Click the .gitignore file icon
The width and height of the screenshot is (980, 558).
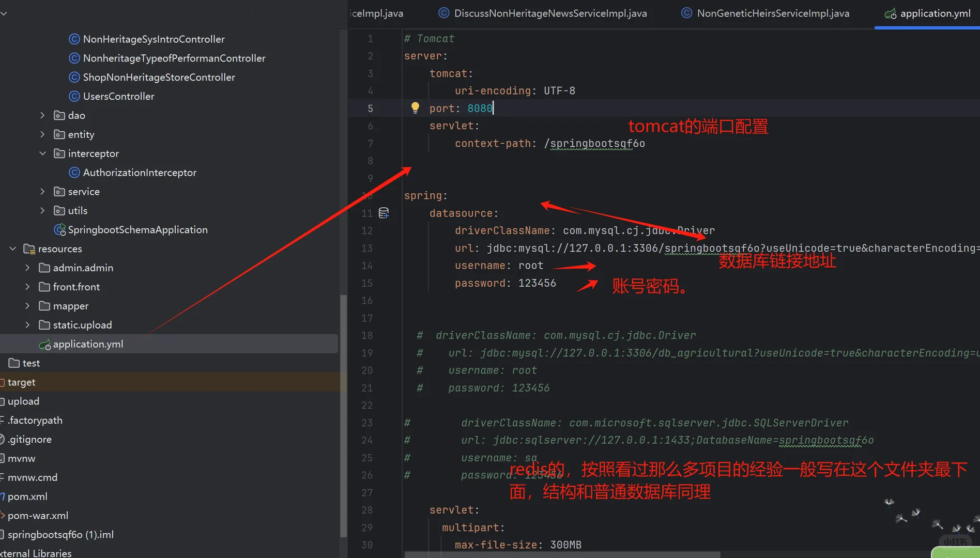tap(2, 439)
